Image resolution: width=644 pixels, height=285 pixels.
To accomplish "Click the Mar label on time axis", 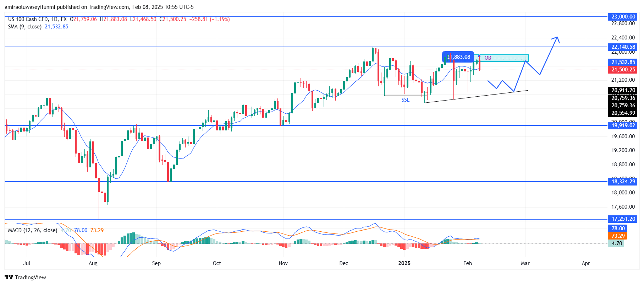I will click(x=525, y=263).
